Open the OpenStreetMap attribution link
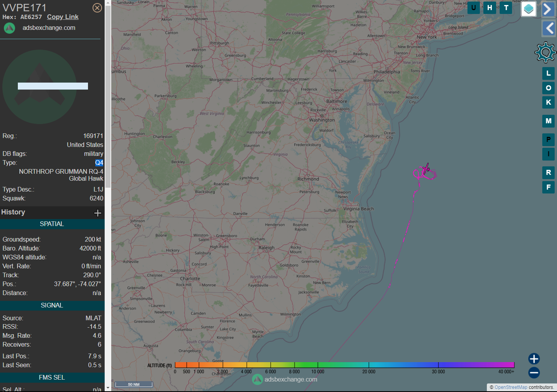The height and width of the screenshot is (392, 557). click(x=511, y=387)
